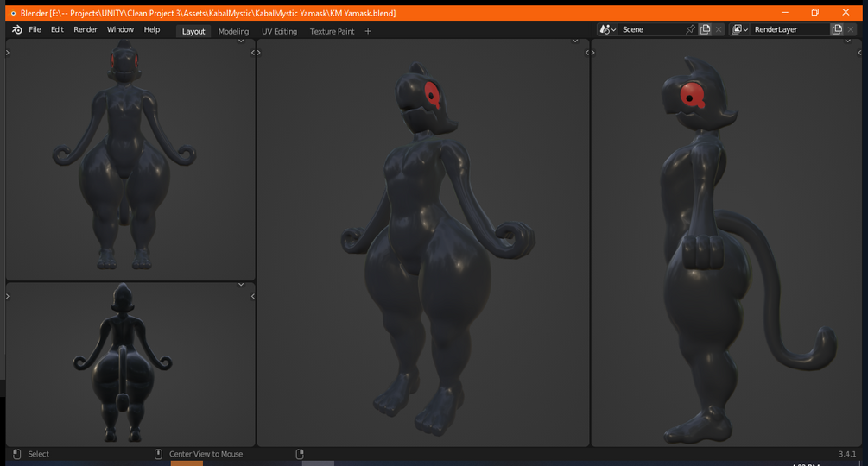Open sidebar of center perspective viewport

coord(587,53)
